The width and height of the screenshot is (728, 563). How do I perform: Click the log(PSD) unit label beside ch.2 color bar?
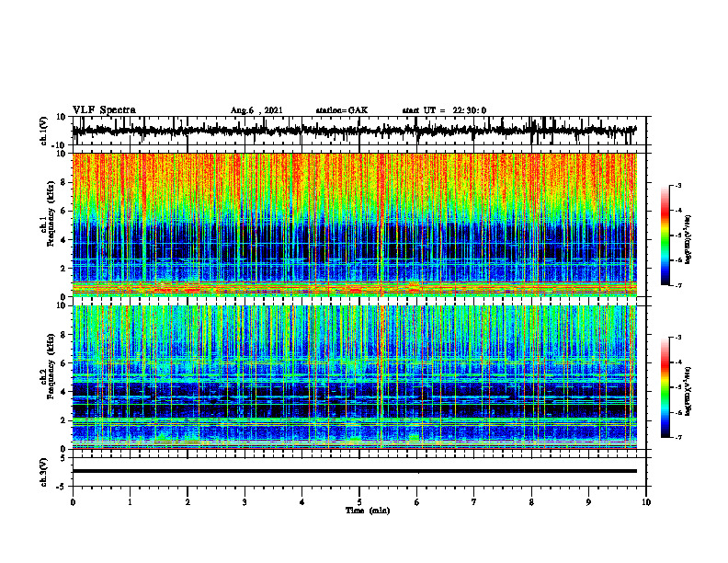click(x=688, y=390)
